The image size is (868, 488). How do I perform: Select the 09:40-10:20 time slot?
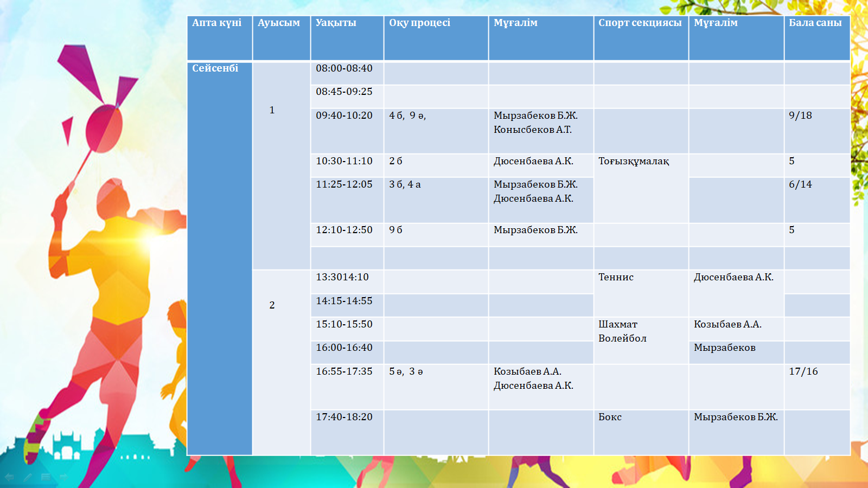[x=347, y=131]
